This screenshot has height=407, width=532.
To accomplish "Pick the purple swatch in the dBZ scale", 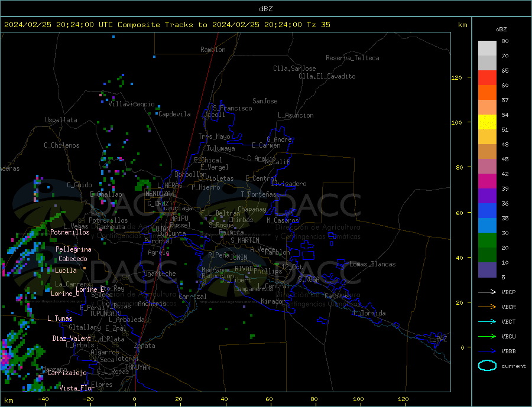I will 487,196.
